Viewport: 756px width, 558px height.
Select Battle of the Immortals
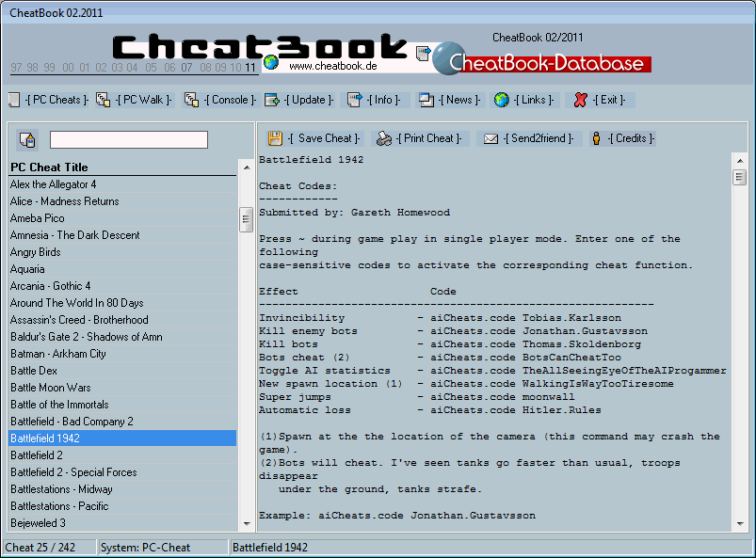click(x=123, y=405)
